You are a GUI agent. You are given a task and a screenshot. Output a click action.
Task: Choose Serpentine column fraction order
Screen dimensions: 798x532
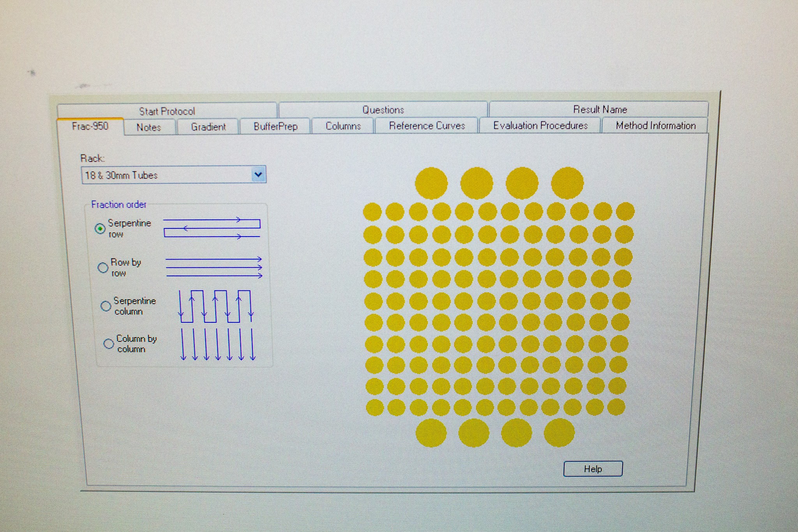(106, 306)
